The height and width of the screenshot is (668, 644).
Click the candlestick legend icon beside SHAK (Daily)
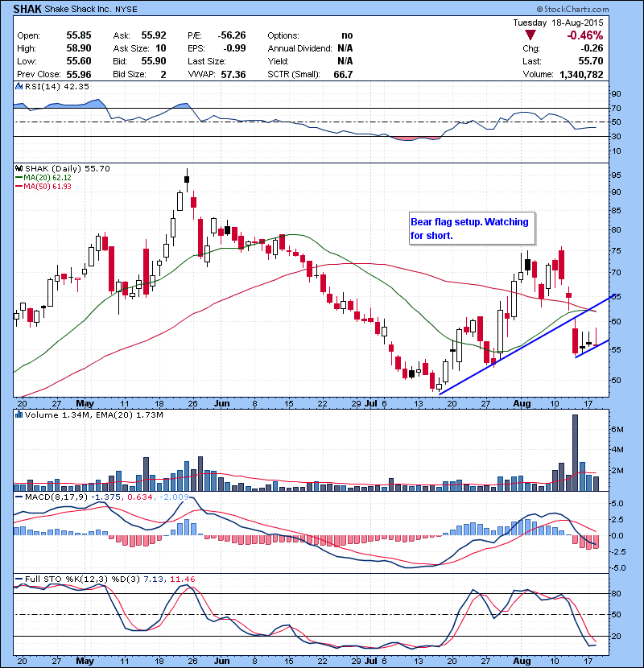click(x=19, y=168)
